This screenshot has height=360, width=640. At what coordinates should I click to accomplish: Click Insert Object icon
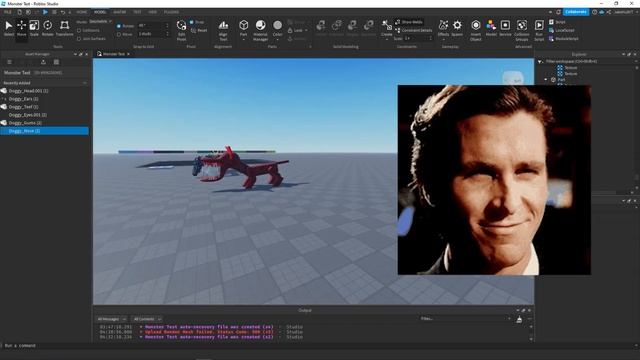(x=476, y=25)
